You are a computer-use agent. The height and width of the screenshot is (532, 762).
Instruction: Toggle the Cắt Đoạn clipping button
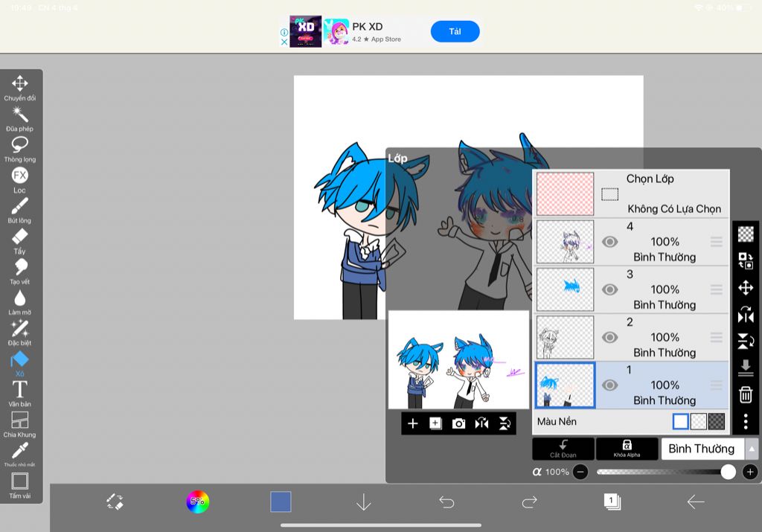(563, 449)
